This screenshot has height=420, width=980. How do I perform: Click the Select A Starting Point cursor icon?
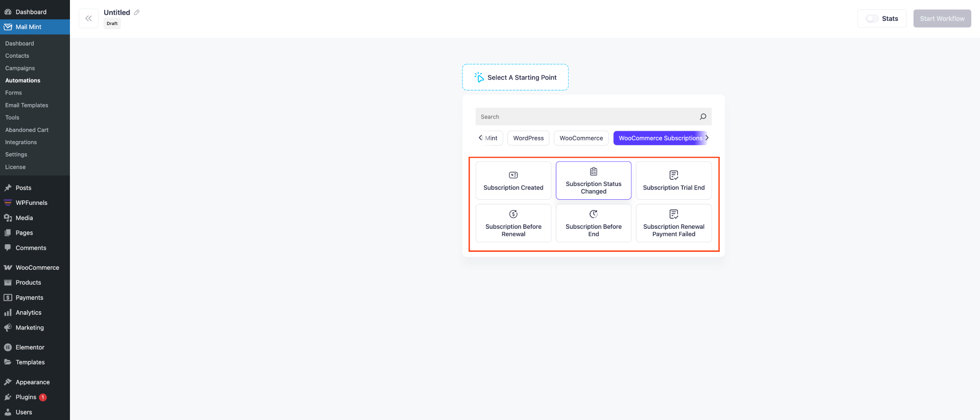point(479,77)
